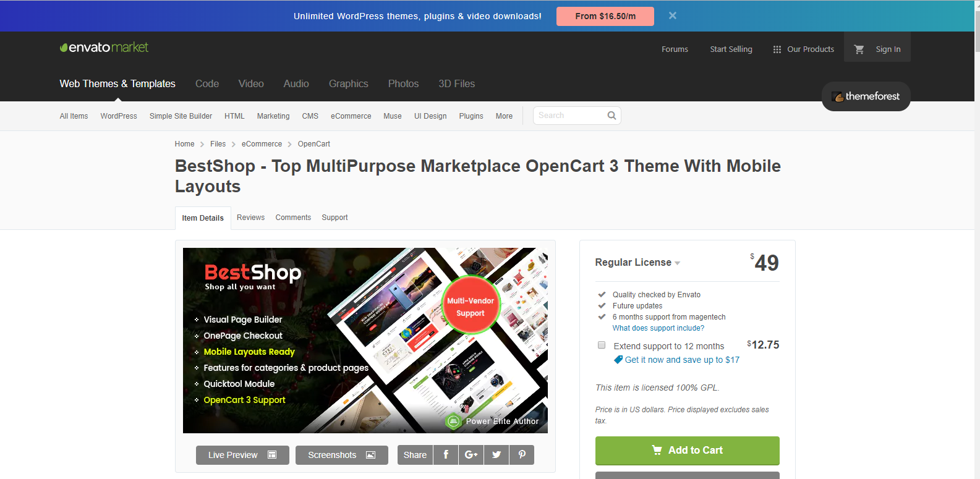Screen dimensions: 980x479
Task: Select the Item Details tab
Action: coord(203,218)
